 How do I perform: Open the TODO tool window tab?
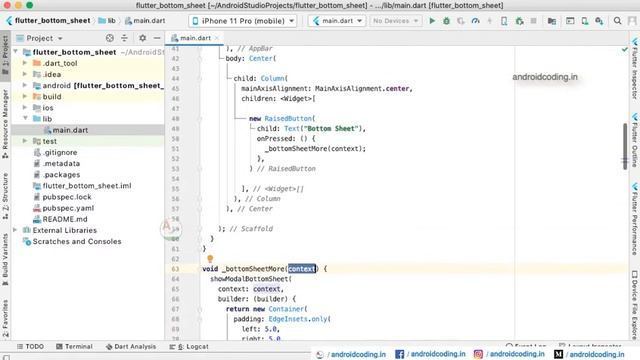[x=30, y=347]
